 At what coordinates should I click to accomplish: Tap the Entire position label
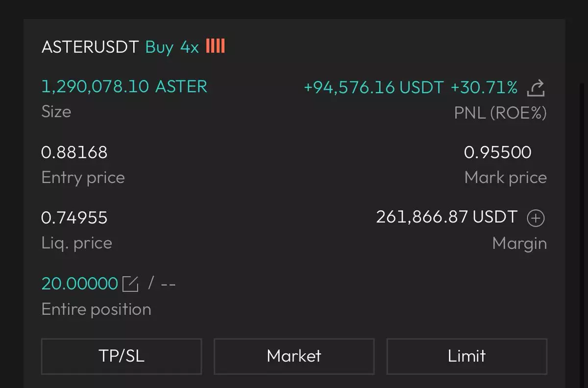96,309
